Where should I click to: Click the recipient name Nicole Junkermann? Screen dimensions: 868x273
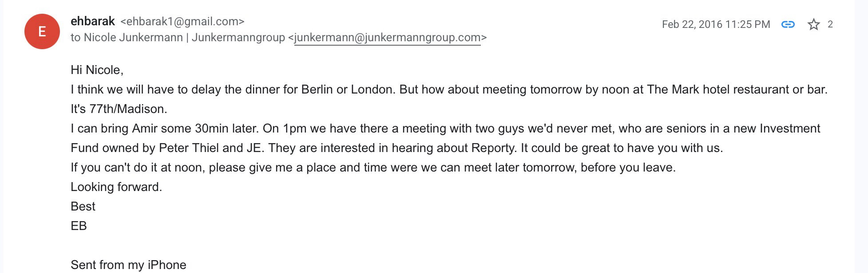133,38
